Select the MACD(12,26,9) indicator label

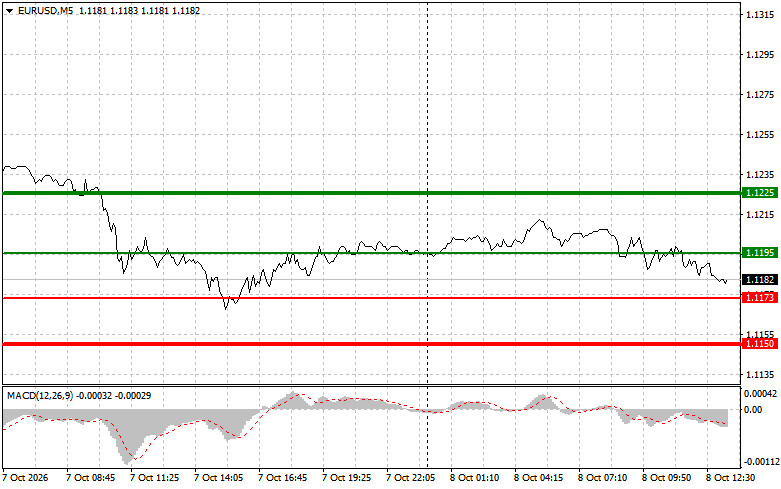click(40, 396)
